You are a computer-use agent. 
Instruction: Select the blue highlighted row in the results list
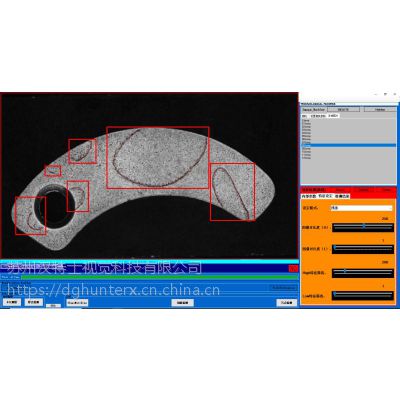(x=348, y=145)
